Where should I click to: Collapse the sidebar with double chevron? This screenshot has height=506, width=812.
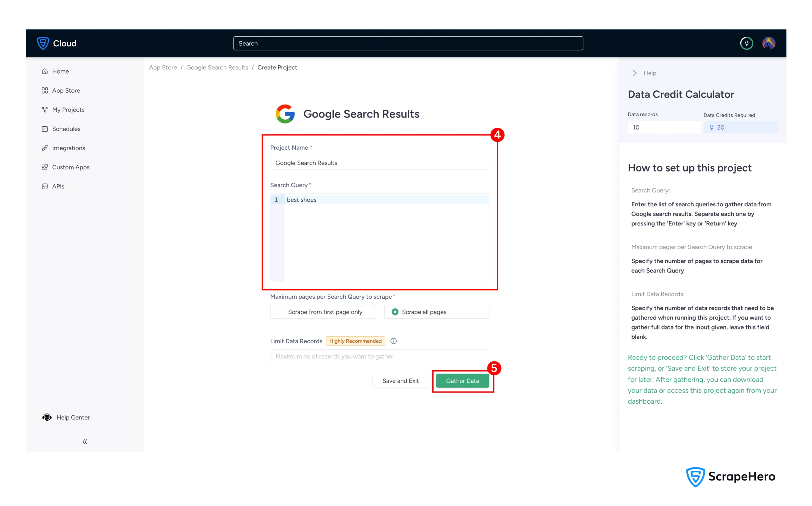click(85, 442)
